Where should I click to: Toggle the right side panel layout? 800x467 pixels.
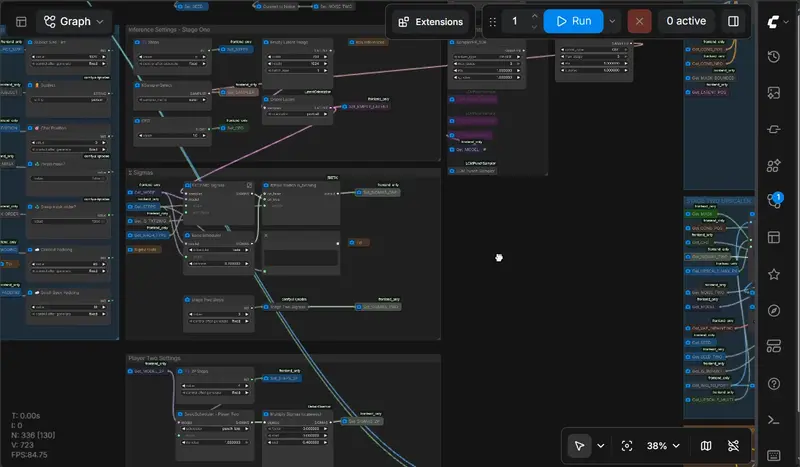point(733,21)
